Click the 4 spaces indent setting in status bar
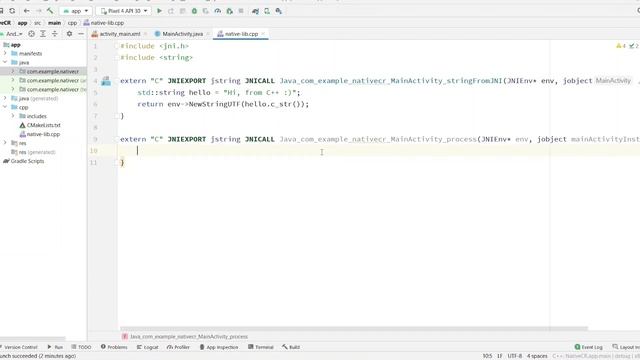640x360 pixels. pyautogui.click(x=537, y=356)
